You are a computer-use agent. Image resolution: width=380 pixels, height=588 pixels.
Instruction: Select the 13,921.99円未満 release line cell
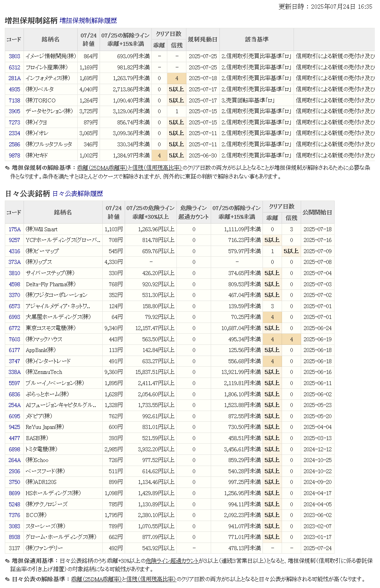click(237, 372)
